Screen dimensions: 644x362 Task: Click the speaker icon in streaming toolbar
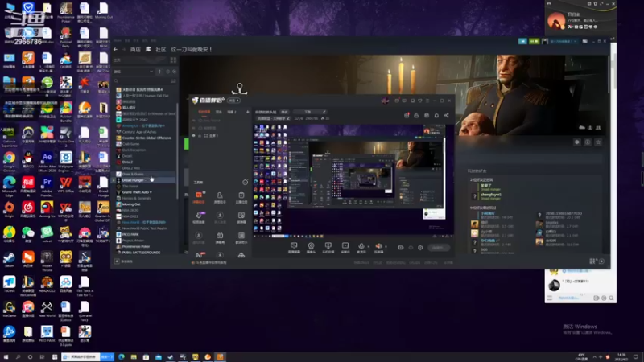[378, 246]
